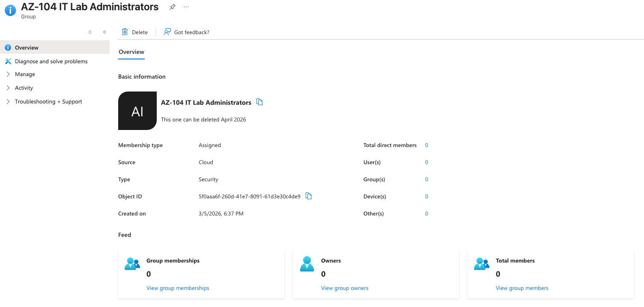
Task: Click the Delete trash can icon
Action: (125, 32)
